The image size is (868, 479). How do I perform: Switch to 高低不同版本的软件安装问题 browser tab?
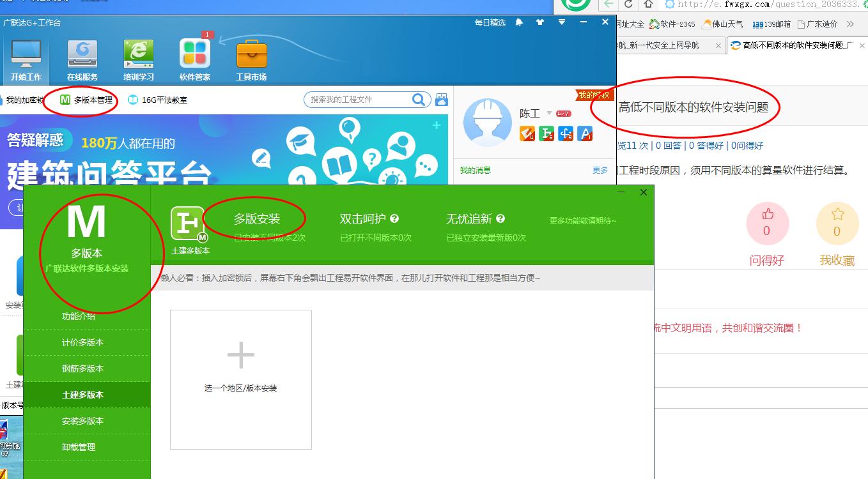click(x=797, y=45)
